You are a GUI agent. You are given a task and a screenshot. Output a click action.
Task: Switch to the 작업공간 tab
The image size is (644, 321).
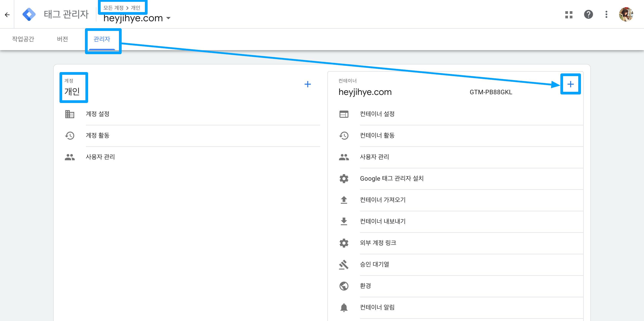click(23, 39)
